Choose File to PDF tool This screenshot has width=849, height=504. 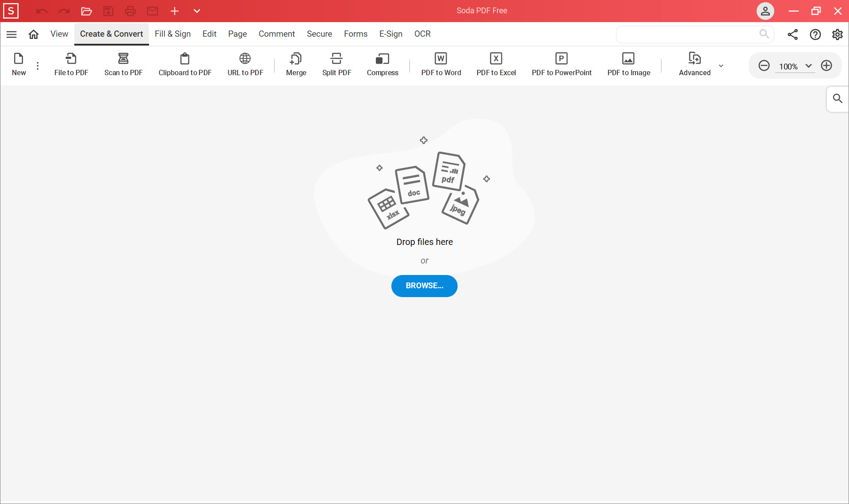click(71, 65)
